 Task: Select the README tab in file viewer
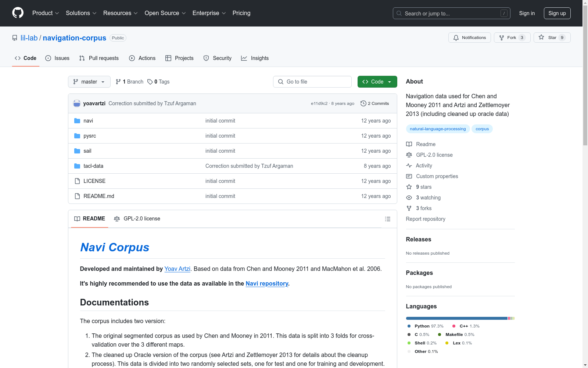pyautogui.click(x=90, y=219)
